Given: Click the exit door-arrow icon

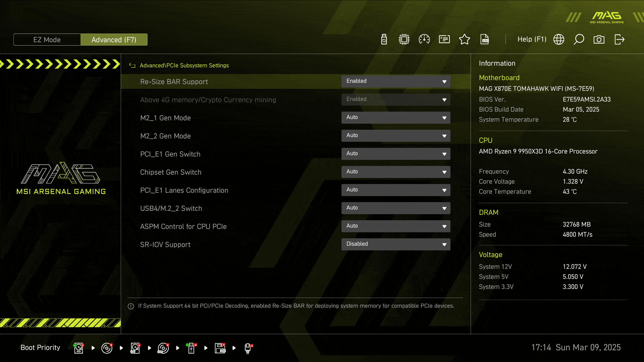Looking at the screenshot, I should click(620, 40).
